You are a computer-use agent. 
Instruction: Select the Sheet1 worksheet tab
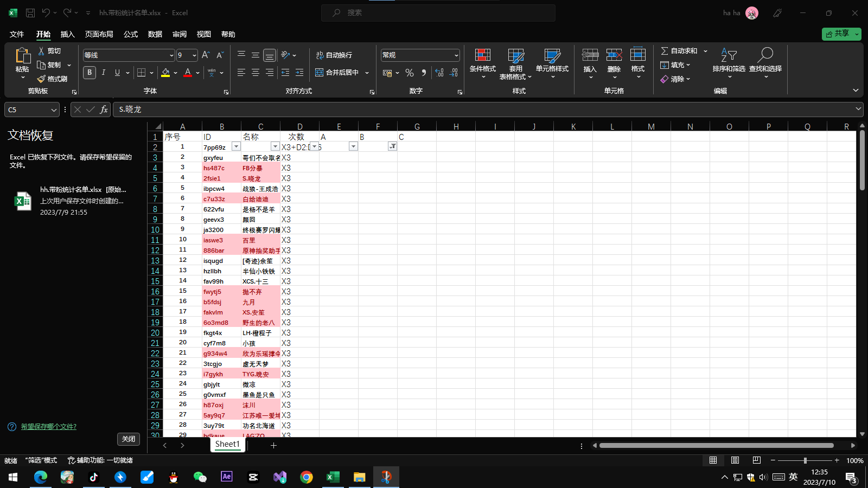[227, 444]
